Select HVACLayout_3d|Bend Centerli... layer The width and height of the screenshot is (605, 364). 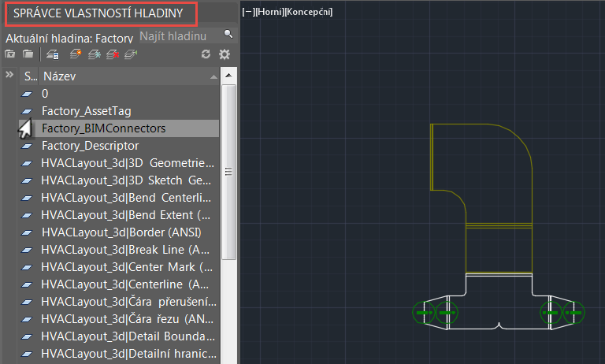coord(126,198)
